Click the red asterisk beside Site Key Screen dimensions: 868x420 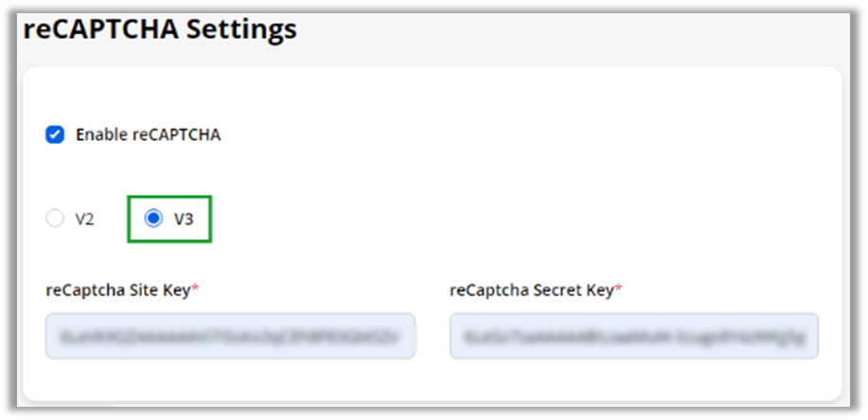pos(195,289)
